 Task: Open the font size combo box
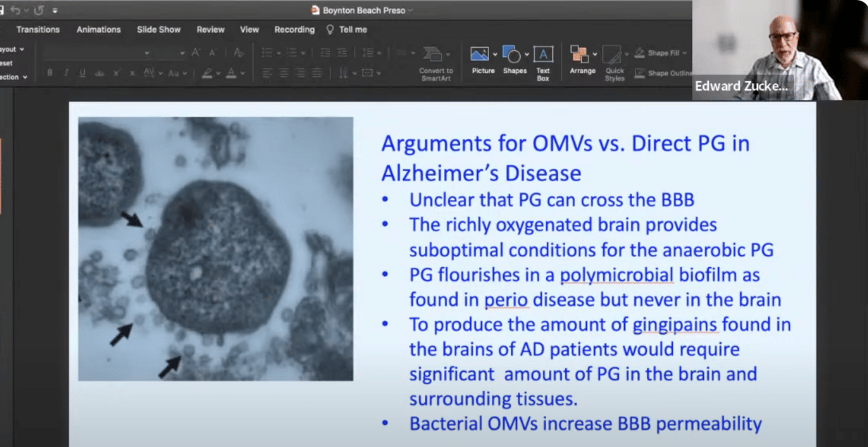[172, 52]
